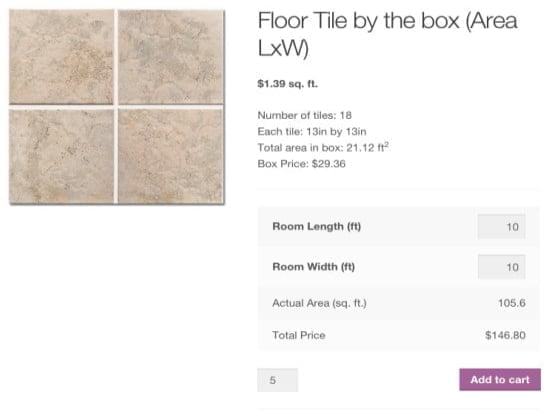Image resolution: width=551 pixels, height=413 pixels.
Task: Click the Each tile: 13in by 13in line
Action: coord(312,131)
